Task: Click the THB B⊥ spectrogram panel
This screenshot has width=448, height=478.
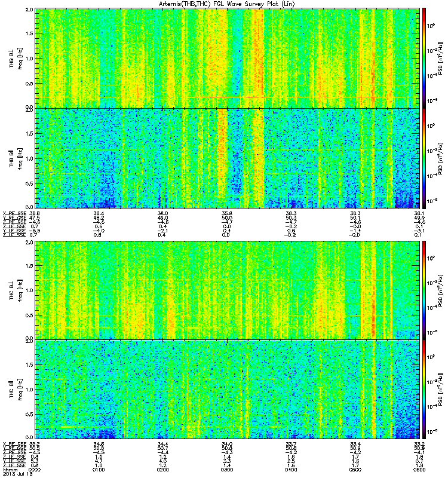Action: click(228, 58)
